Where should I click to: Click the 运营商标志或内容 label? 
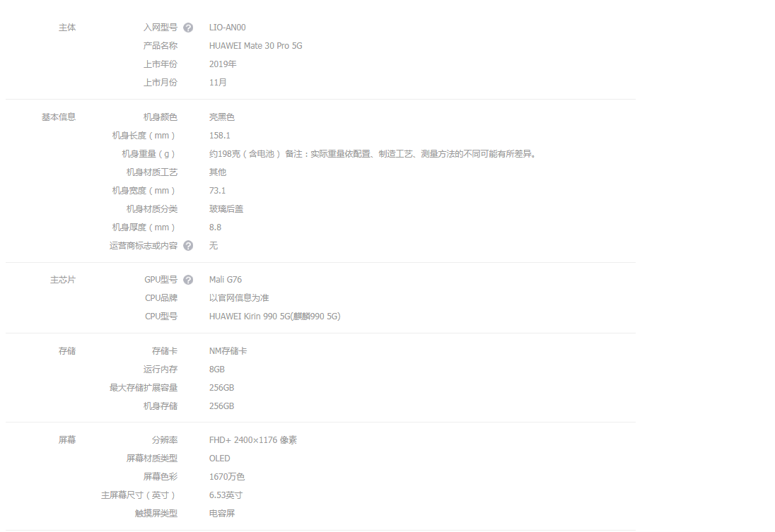click(x=144, y=245)
